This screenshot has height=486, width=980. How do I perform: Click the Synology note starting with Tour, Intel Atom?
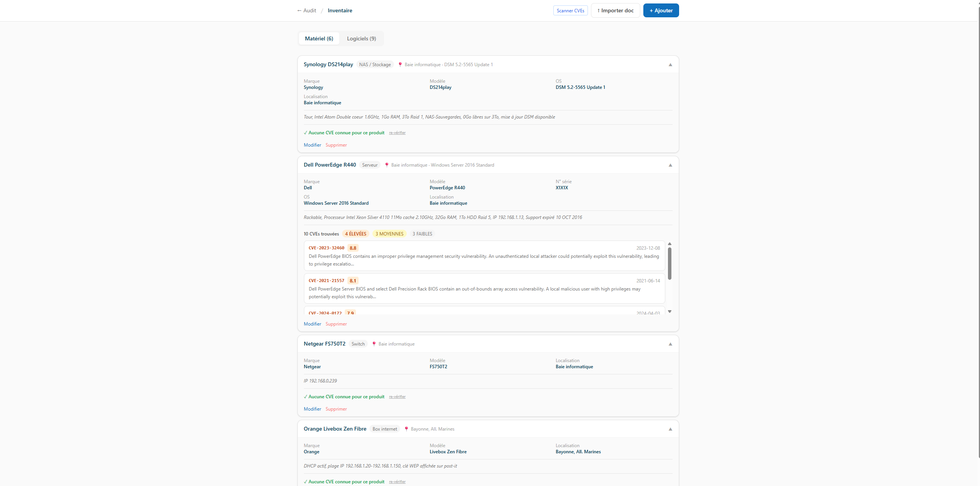click(x=429, y=117)
